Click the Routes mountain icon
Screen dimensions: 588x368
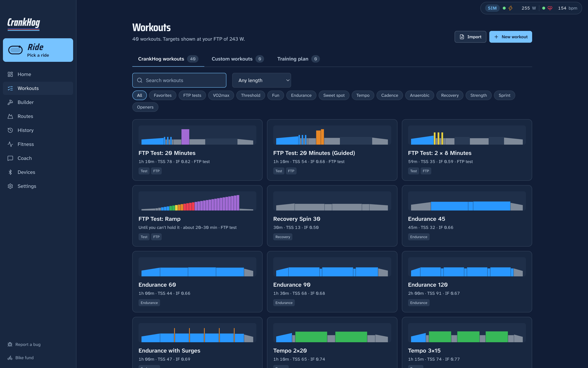point(10,116)
